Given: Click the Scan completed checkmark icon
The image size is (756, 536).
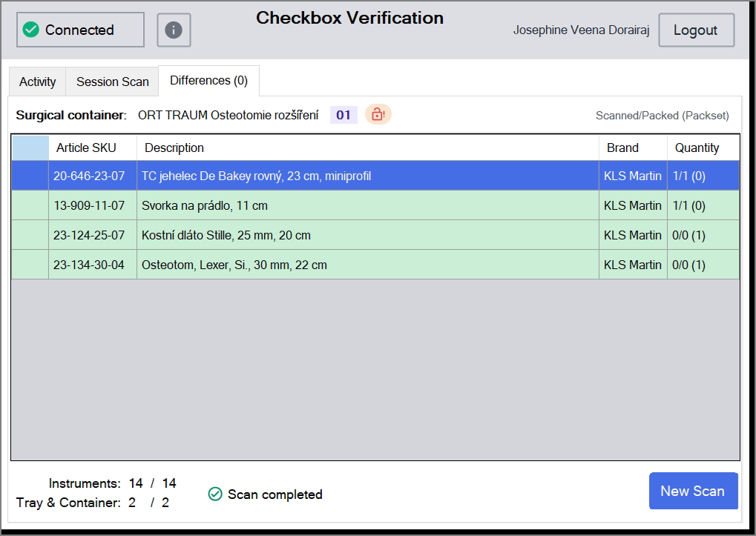Looking at the screenshot, I should (215, 494).
